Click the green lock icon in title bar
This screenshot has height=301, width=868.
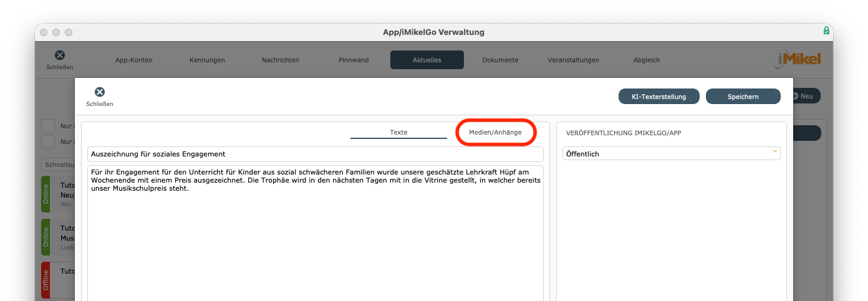[x=826, y=31]
